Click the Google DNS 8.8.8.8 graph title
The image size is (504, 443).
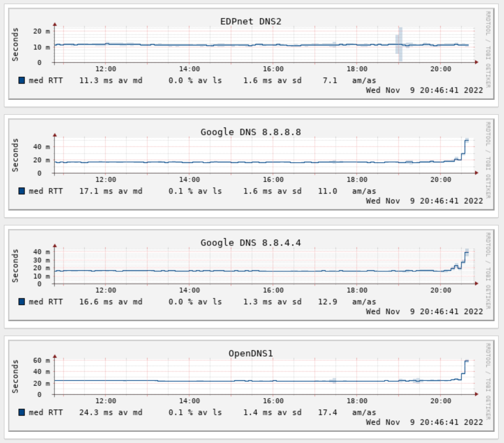click(x=251, y=132)
